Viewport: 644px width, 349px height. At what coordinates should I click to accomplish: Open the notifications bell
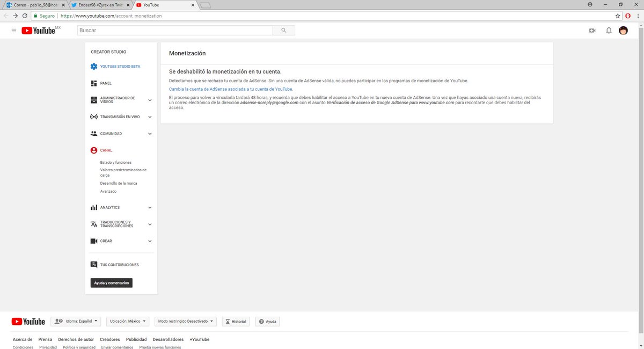pyautogui.click(x=609, y=31)
